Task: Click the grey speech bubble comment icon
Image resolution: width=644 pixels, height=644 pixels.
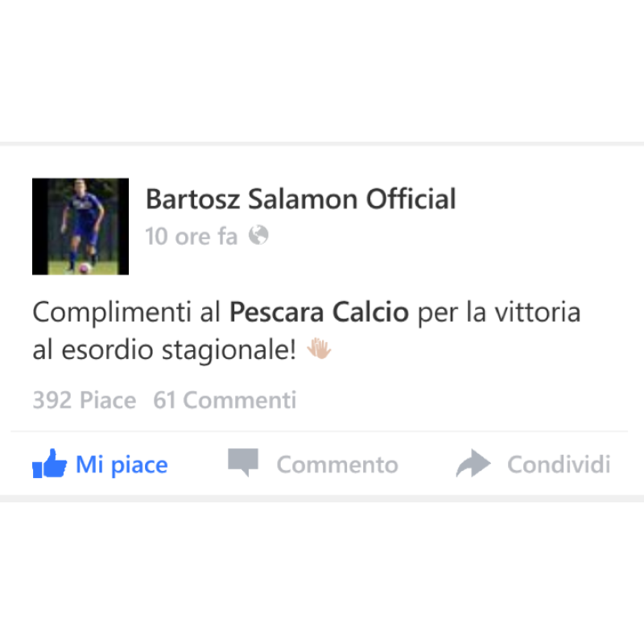Action: point(243,462)
